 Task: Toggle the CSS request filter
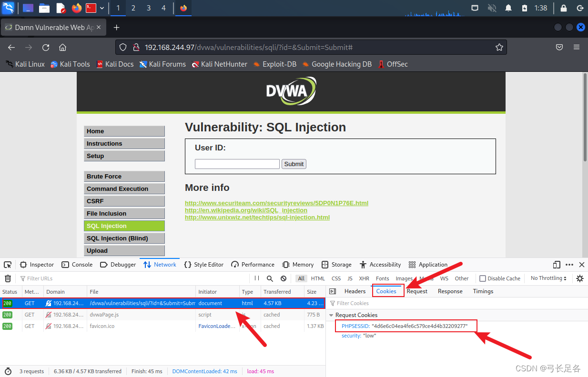[336, 278]
